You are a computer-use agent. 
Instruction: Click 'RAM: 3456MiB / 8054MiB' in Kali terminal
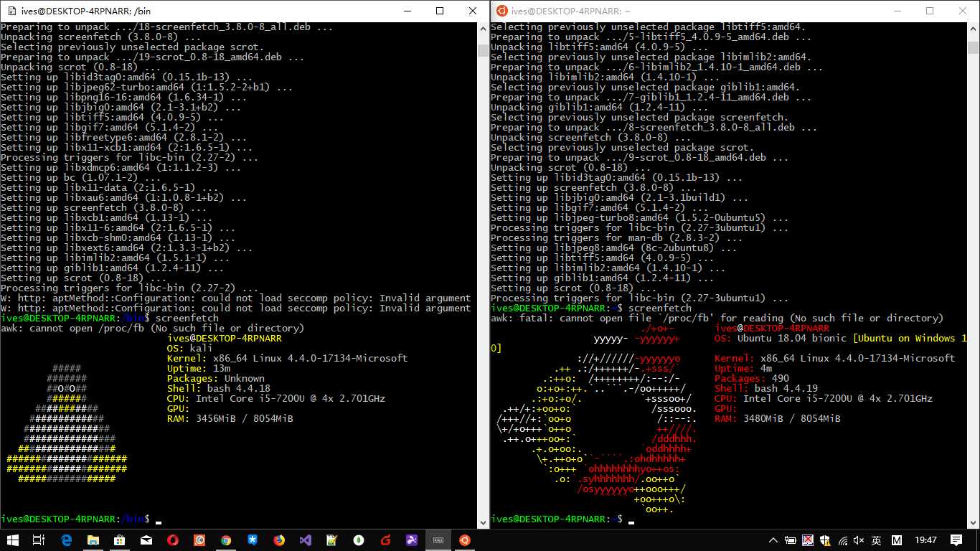[x=230, y=418]
